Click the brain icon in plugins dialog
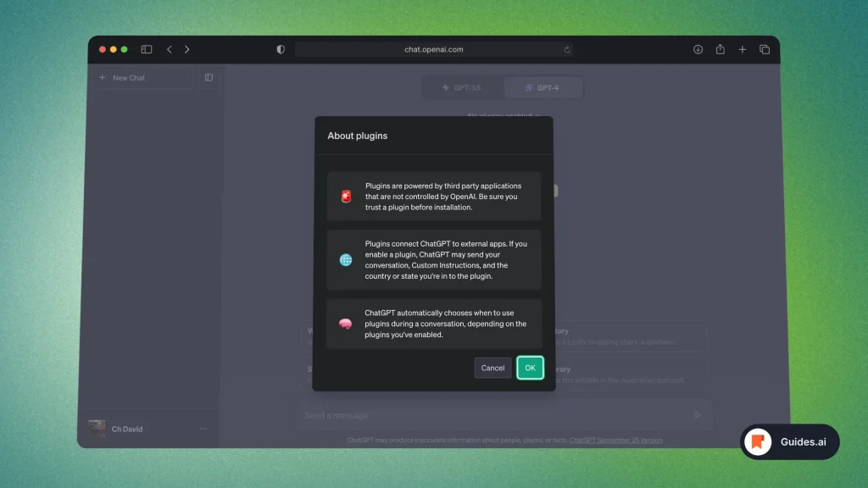This screenshot has width=868, height=488. pyautogui.click(x=346, y=324)
